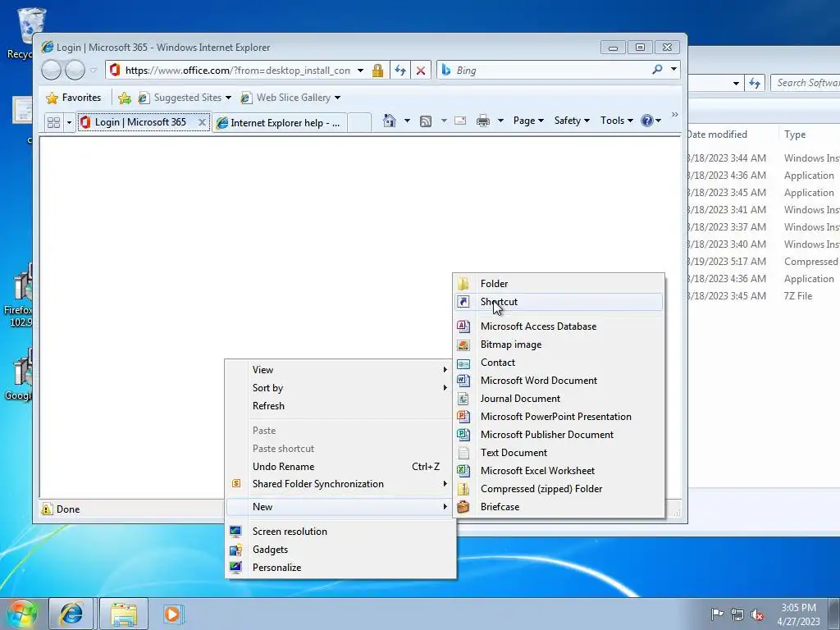Screen dimensions: 840x630
Task: Open the Windows Start orb
Action: coord(22,614)
